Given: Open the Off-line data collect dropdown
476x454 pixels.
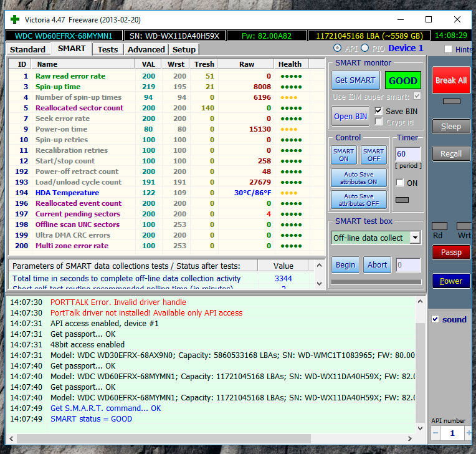Looking at the screenshot, I should click(415, 238).
